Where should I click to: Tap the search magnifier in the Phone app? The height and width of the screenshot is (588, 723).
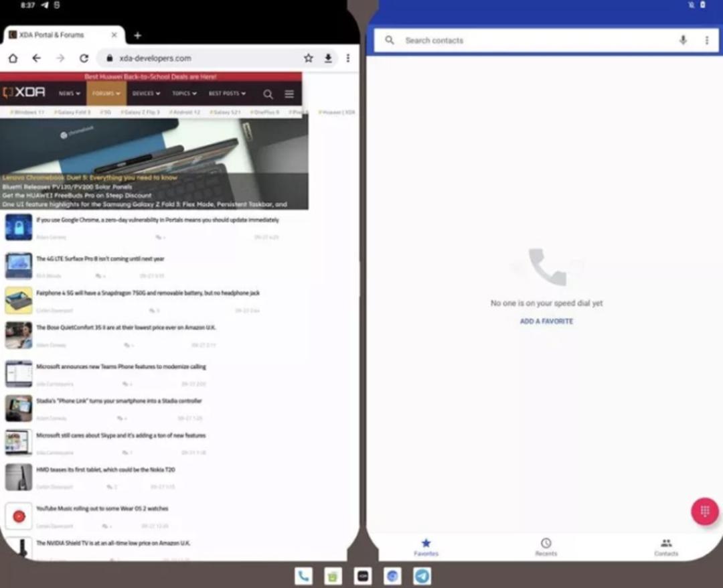[x=390, y=41]
